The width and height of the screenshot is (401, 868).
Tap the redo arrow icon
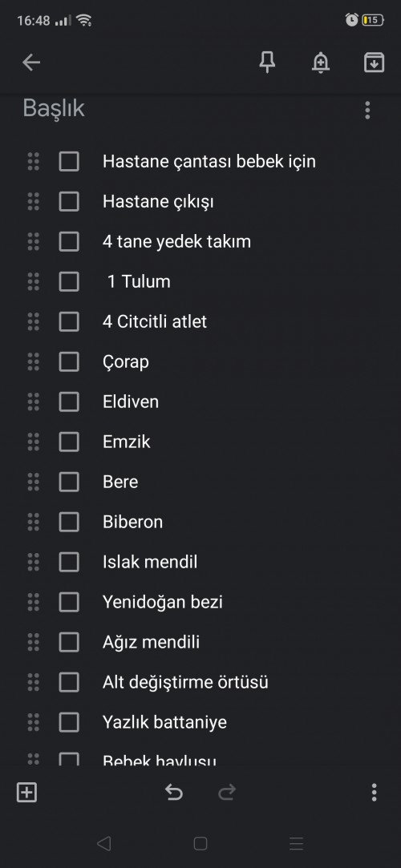(227, 793)
